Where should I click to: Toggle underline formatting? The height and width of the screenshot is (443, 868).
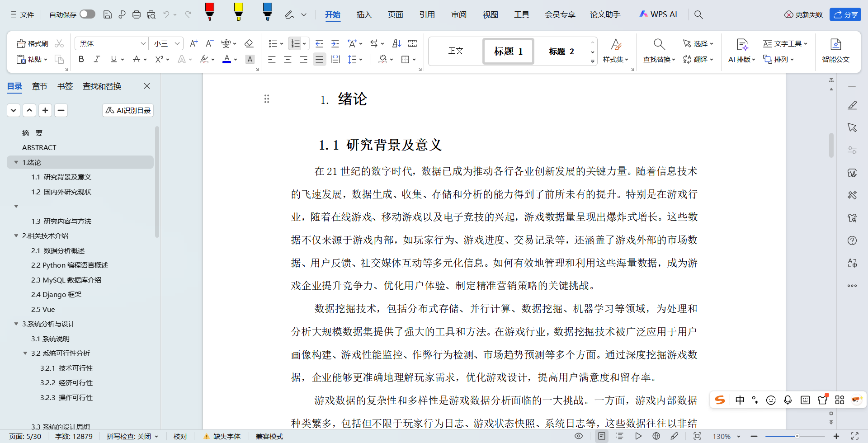[x=113, y=59]
